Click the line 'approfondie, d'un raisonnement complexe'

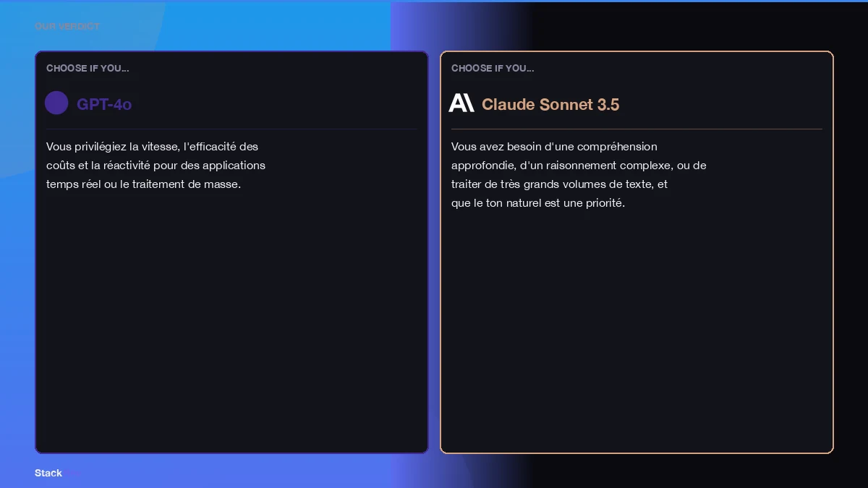coord(579,166)
